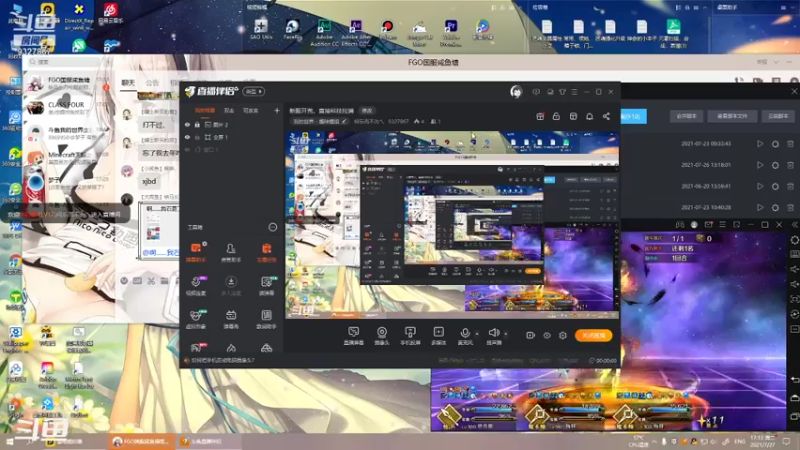Open the help link at streaming app bottom

coord(222,360)
